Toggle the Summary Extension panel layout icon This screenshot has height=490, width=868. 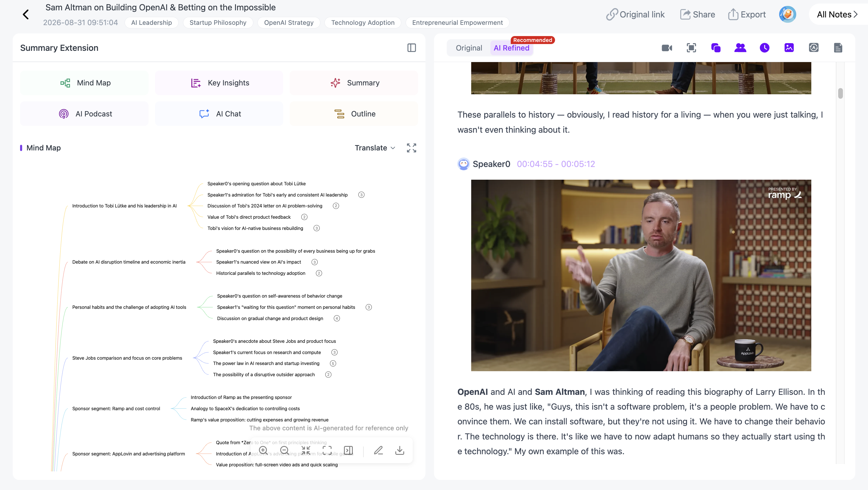(x=412, y=48)
